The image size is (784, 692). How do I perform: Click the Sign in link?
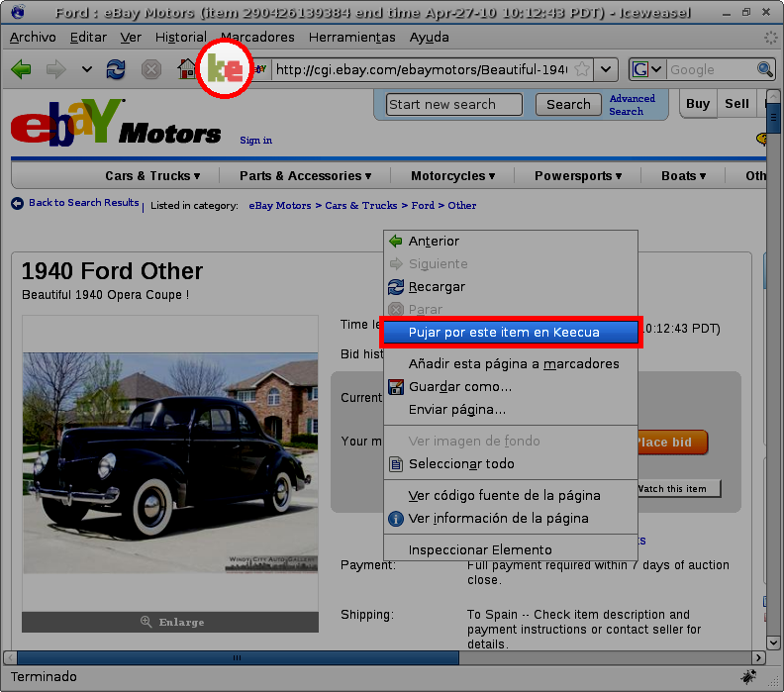[255, 140]
